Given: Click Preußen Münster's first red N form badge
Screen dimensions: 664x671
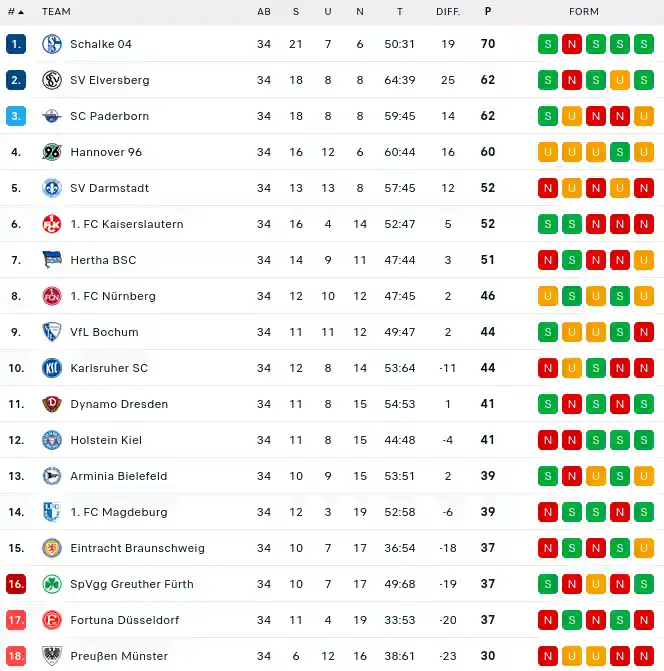Looking at the screenshot, I should 548,656.
